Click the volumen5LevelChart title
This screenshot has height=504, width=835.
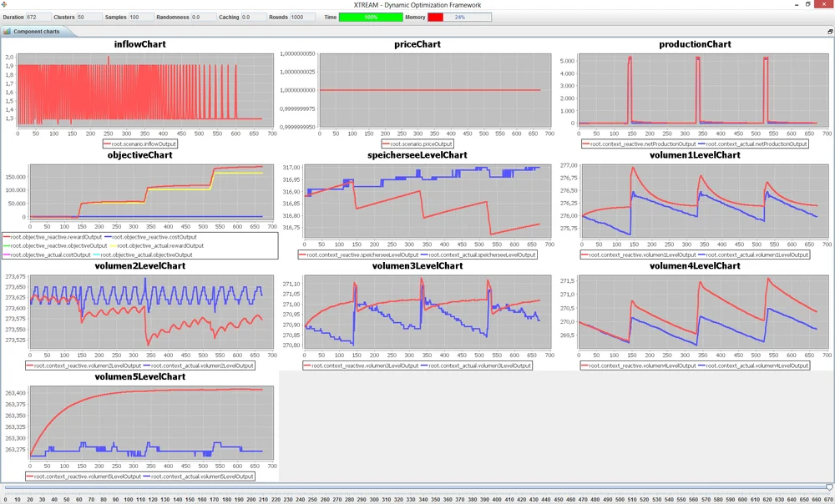(x=139, y=376)
